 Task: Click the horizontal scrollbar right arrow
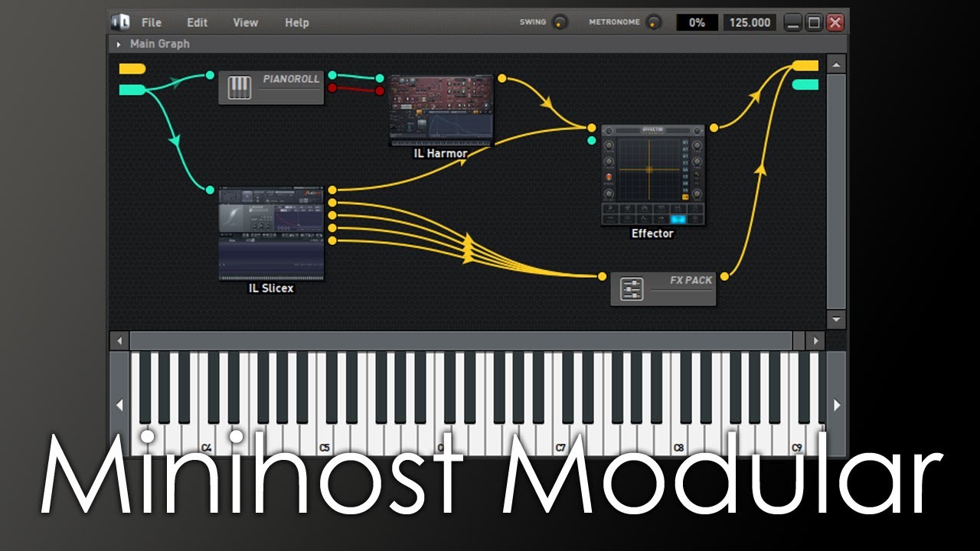[x=815, y=341]
